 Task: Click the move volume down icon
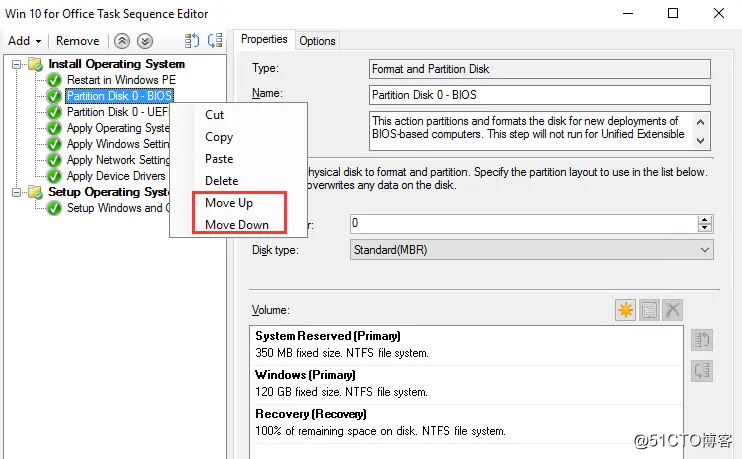click(702, 371)
